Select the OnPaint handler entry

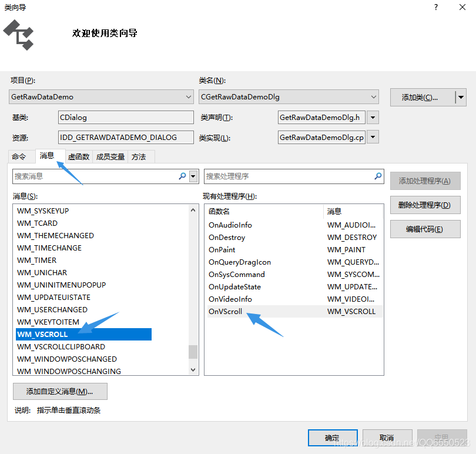coord(222,249)
